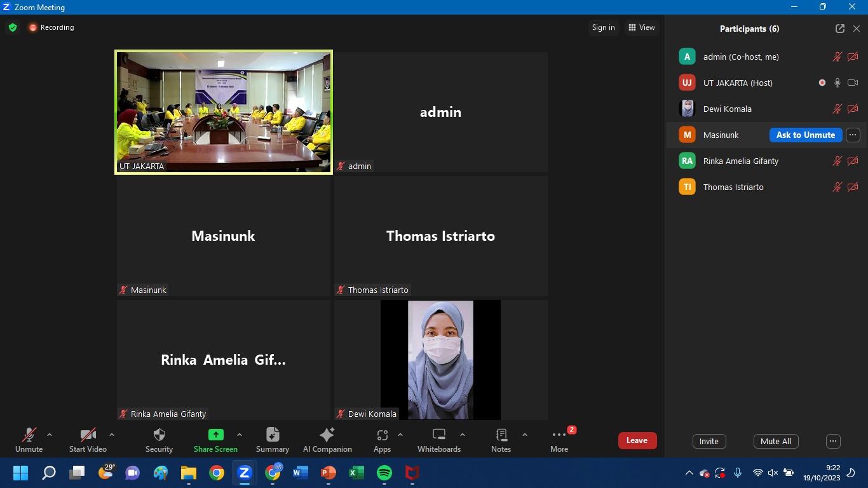The image size is (868, 488).
Task: Toggle admin's muted microphone icon in participants
Action: coord(837,57)
